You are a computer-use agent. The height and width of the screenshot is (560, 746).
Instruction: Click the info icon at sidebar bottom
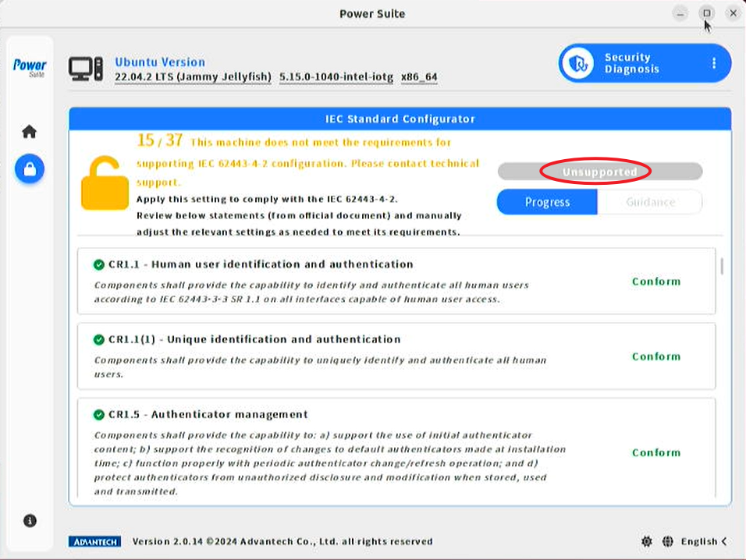[30, 520]
